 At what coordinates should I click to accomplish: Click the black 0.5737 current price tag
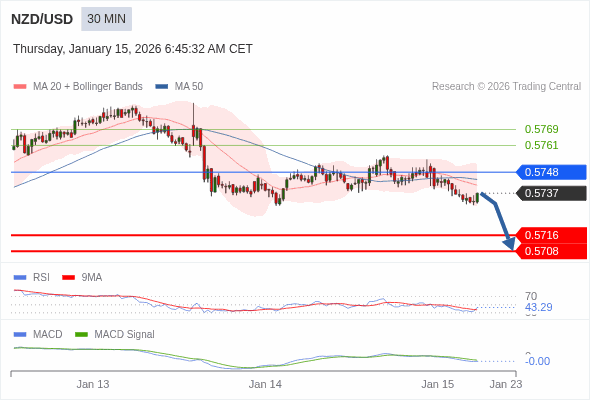[x=551, y=193]
